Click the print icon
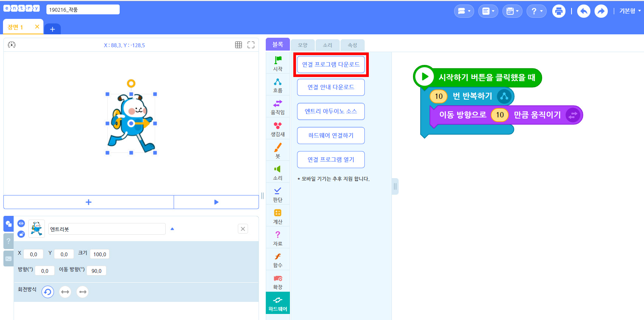 (x=559, y=11)
